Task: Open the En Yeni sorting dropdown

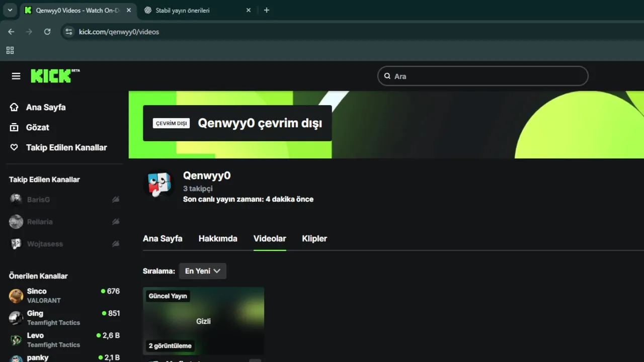Action: click(x=203, y=271)
